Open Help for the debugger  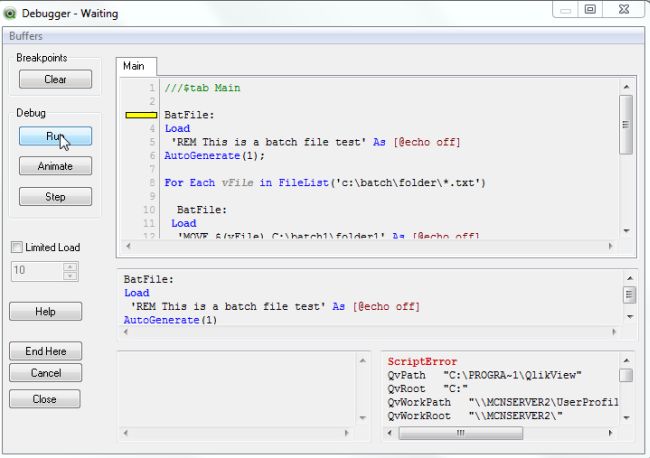pyautogui.click(x=45, y=312)
